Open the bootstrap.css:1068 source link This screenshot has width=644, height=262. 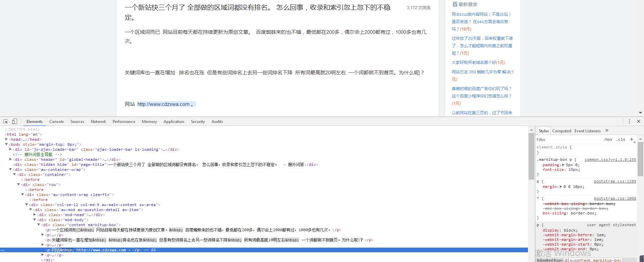(615, 198)
